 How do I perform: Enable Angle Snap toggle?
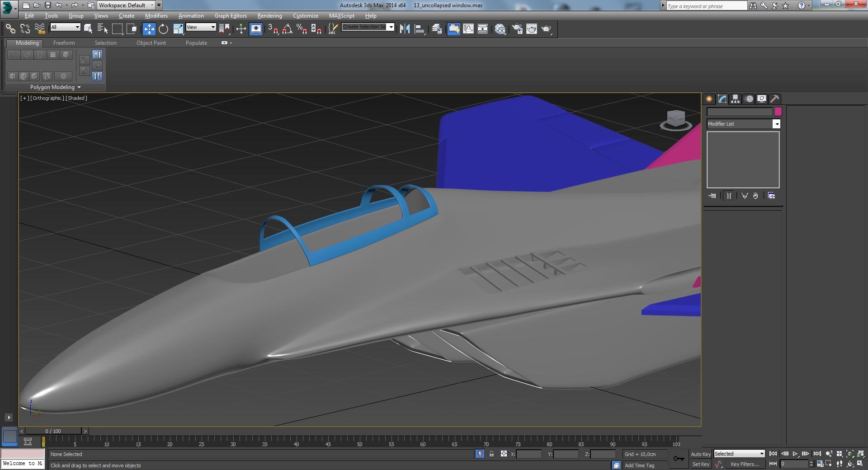coord(288,29)
